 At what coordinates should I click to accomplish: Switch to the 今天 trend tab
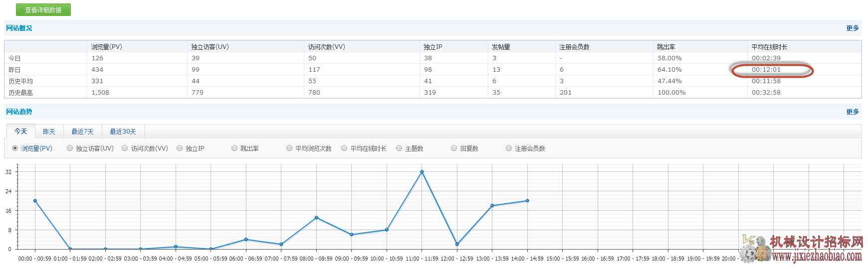[20, 132]
